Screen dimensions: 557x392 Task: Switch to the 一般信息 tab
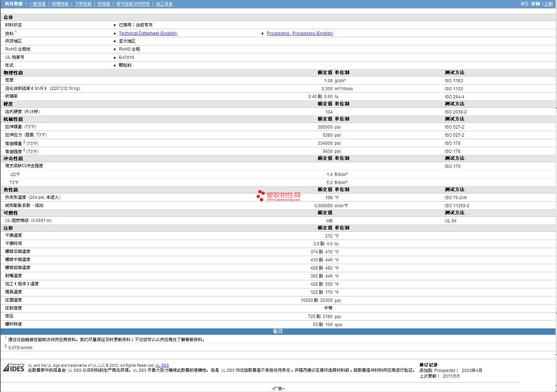click(x=37, y=4)
